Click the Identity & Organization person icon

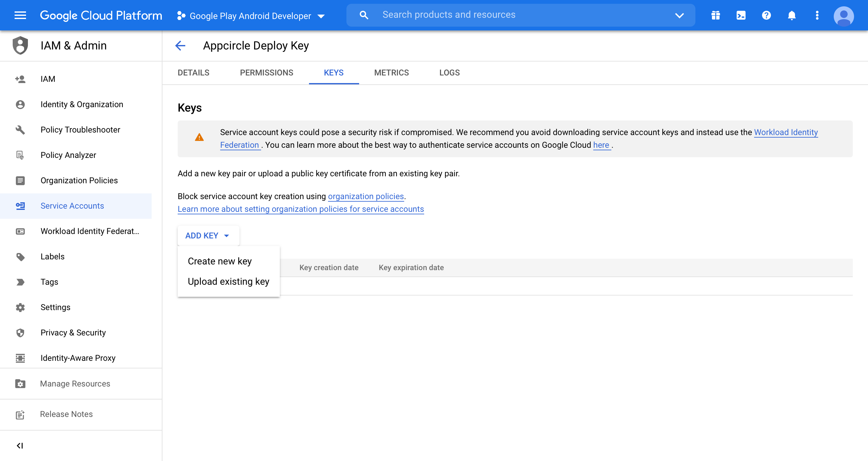point(20,104)
